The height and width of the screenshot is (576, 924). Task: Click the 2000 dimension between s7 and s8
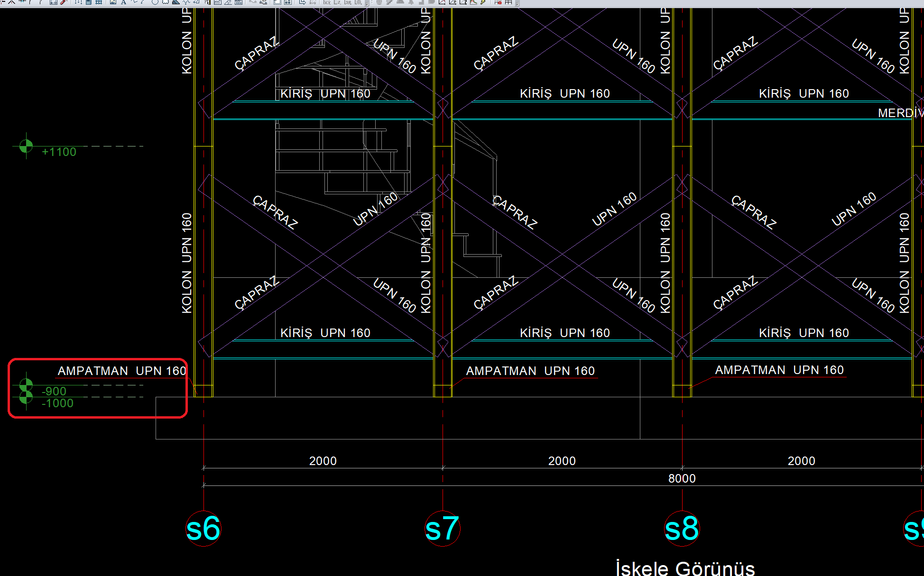[x=562, y=461]
